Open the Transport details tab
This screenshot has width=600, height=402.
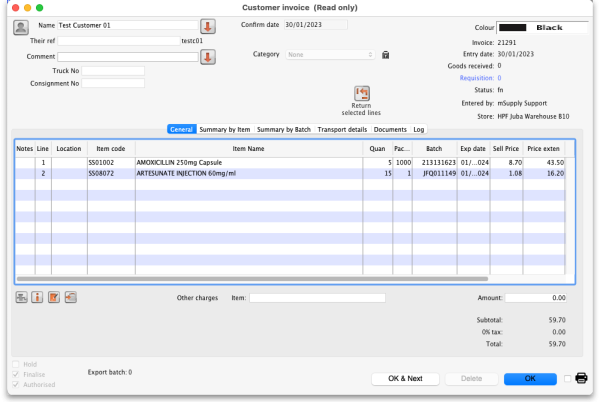point(342,129)
